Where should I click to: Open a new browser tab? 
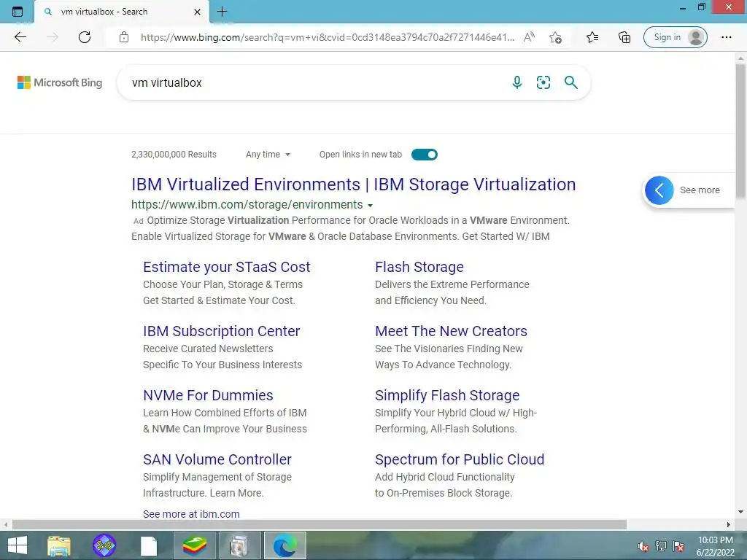click(222, 12)
